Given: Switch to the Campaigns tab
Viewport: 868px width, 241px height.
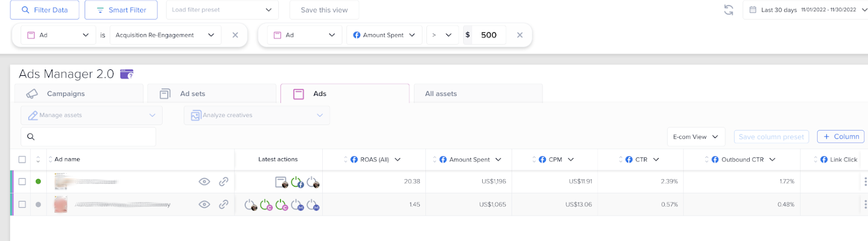Looking at the screenshot, I should (x=66, y=94).
